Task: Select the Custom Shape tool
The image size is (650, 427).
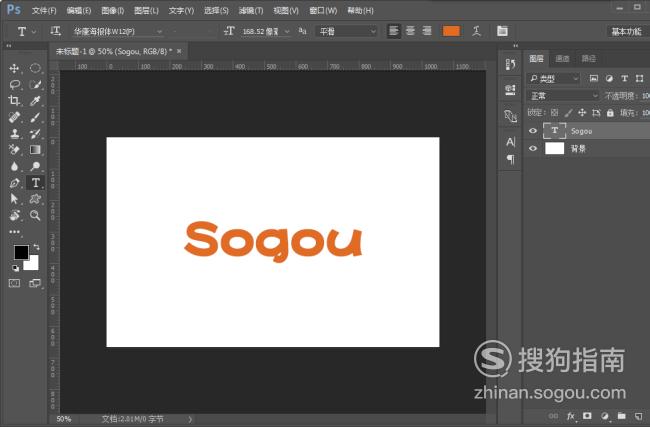Action: [x=35, y=199]
